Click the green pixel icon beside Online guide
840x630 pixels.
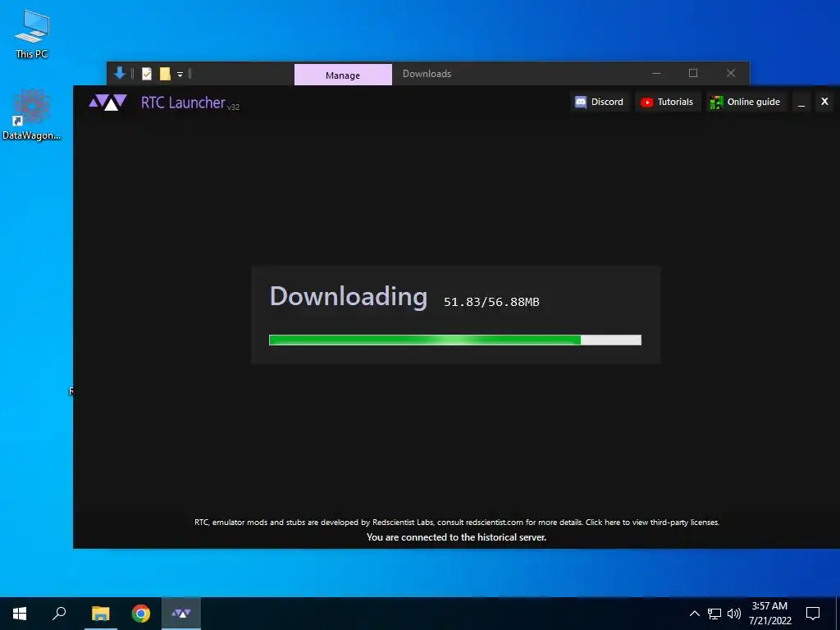tap(716, 103)
